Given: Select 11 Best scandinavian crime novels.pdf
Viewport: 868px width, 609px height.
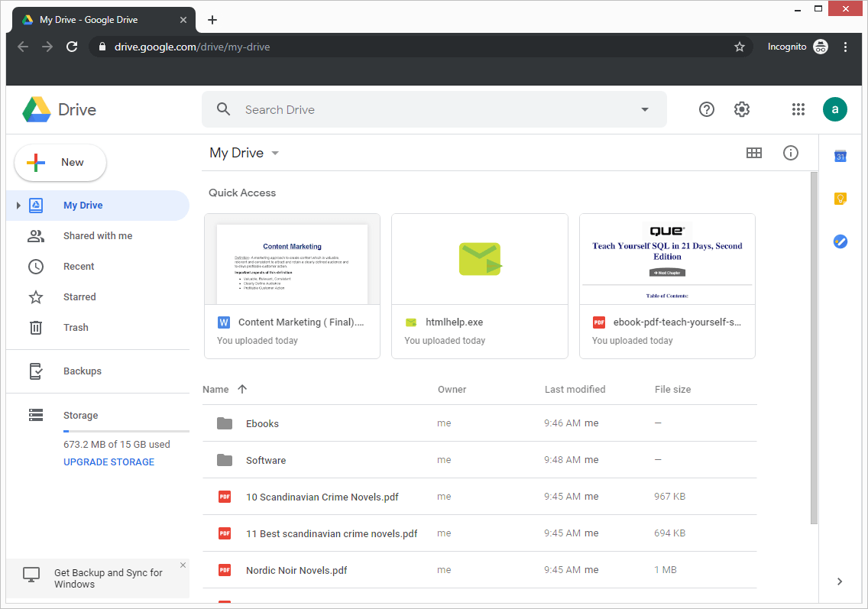Looking at the screenshot, I should [x=479, y=533].
